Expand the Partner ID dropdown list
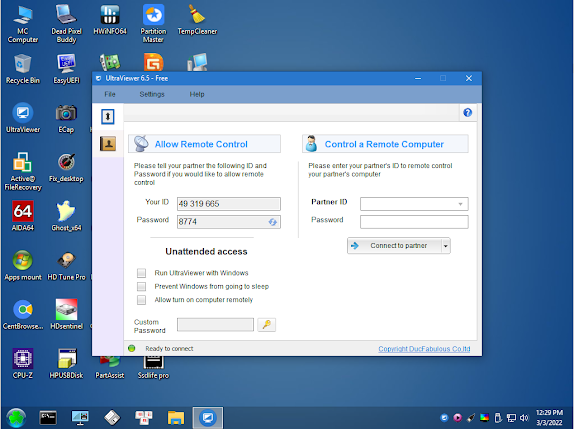Image resolution: width=574 pixels, height=429 pixels. 461,204
